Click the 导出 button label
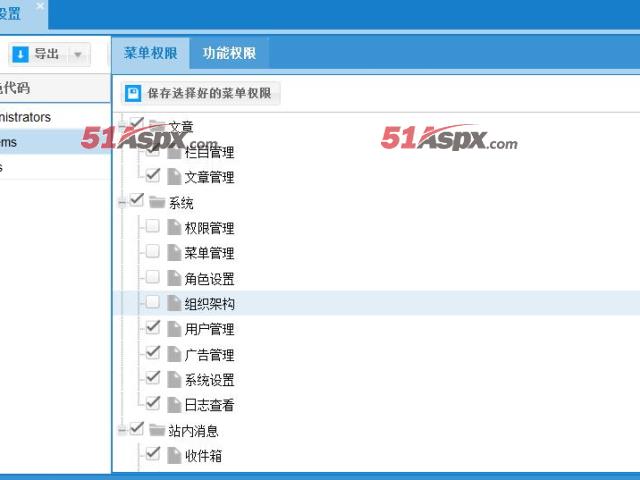Image resolution: width=640 pixels, height=480 pixels. (47, 53)
